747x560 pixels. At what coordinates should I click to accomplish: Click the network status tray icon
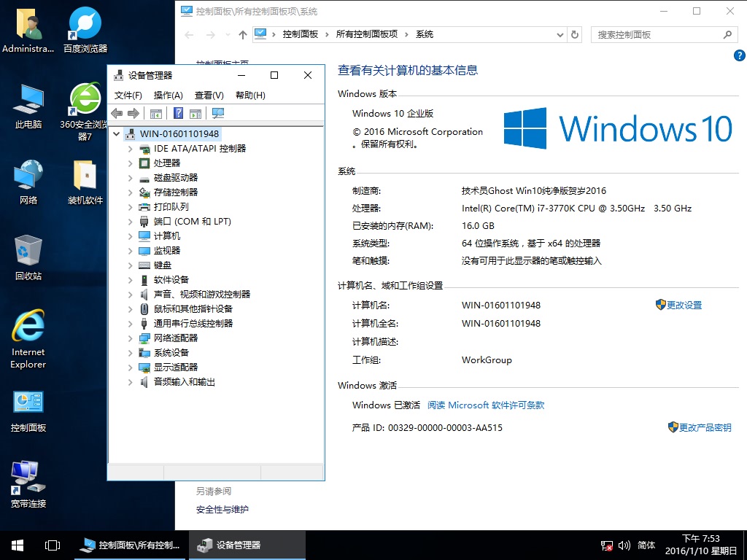pyautogui.click(x=606, y=545)
